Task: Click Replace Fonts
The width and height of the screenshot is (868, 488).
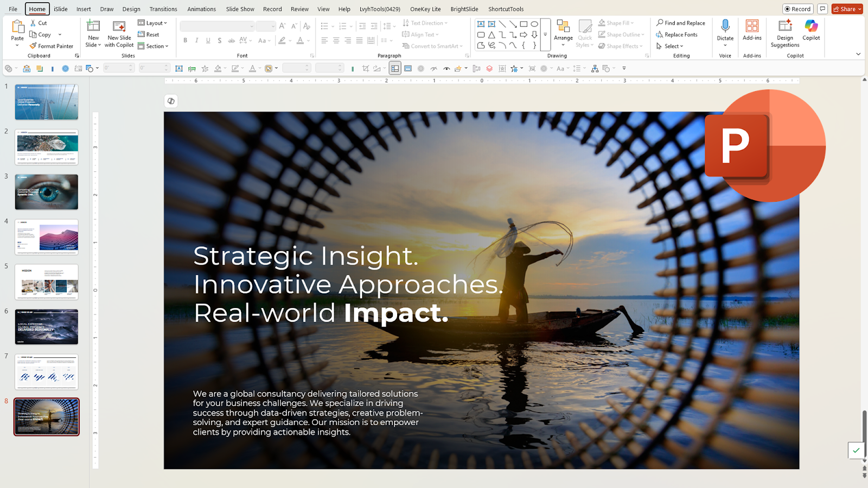Action: pos(676,34)
